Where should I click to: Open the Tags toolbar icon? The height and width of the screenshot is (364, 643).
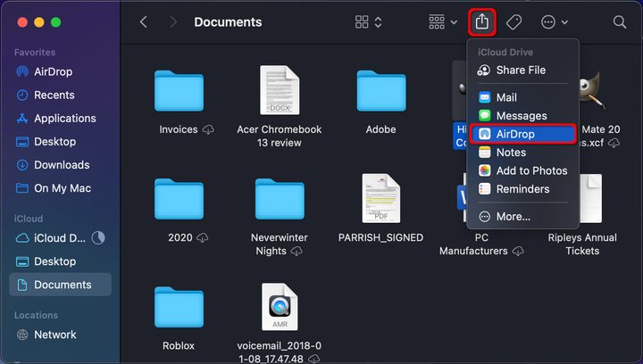click(x=514, y=22)
